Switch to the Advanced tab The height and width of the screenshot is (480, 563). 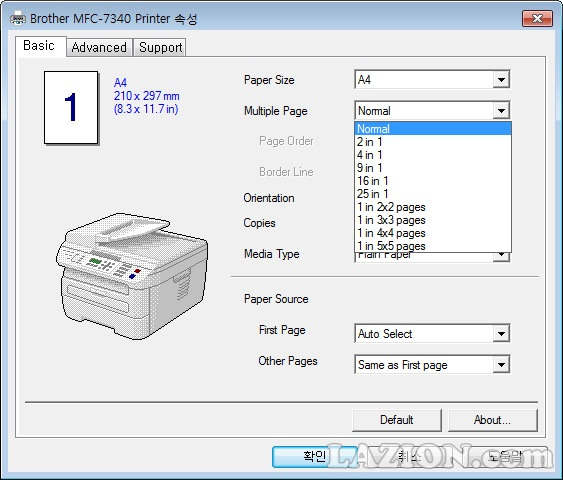coord(99,47)
